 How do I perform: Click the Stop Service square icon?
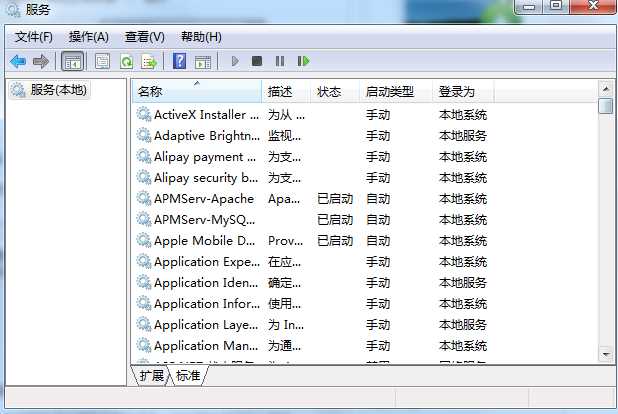pos(257,61)
